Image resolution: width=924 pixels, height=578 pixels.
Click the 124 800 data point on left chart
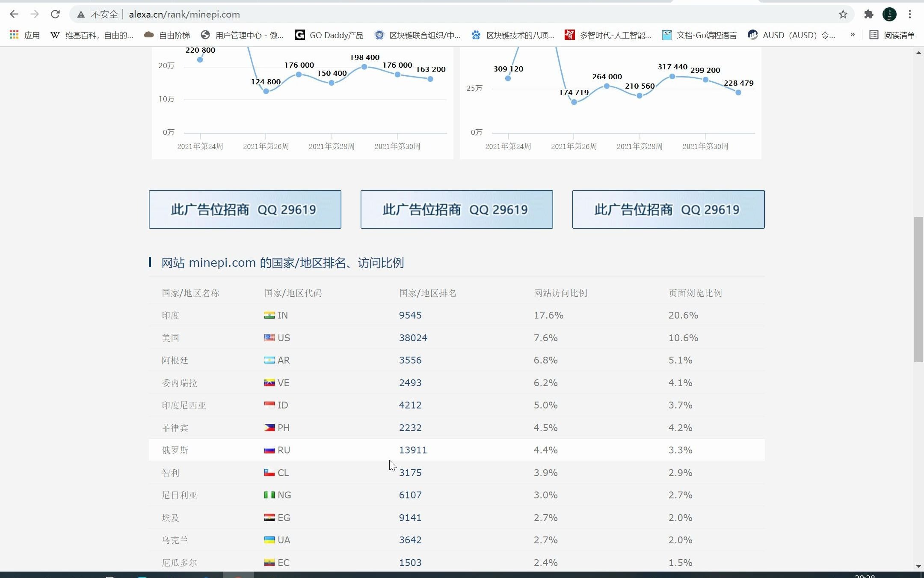pyautogui.click(x=266, y=91)
